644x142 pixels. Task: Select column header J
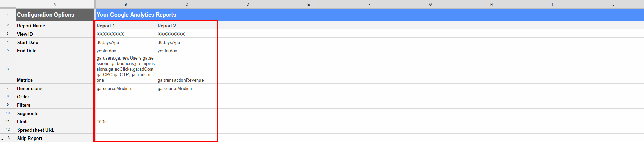(x=613, y=4)
